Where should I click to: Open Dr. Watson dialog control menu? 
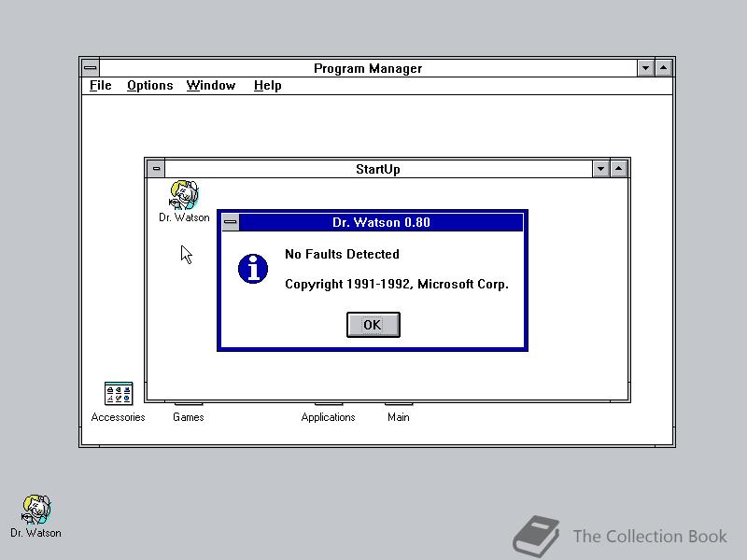231,222
